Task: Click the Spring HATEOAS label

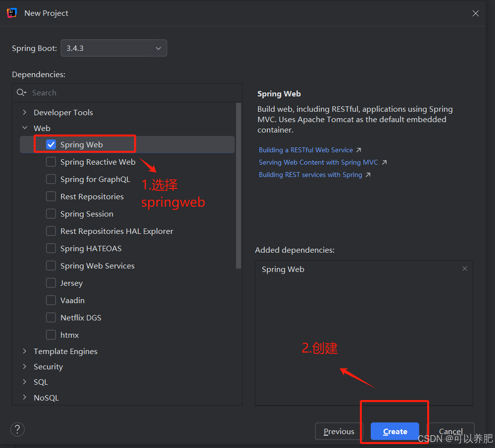Action: pos(91,249)
